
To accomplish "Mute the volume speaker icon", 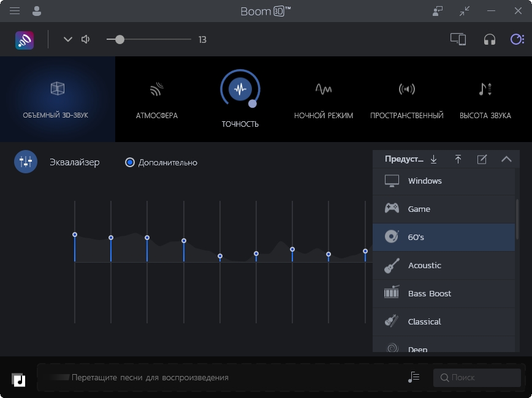I will click(x=86, y=39).
